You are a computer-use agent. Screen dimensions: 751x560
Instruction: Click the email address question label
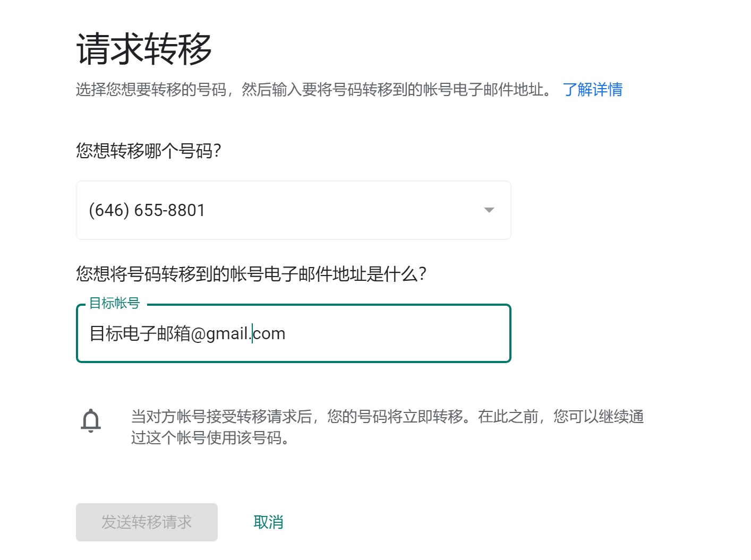coord(251,274)
